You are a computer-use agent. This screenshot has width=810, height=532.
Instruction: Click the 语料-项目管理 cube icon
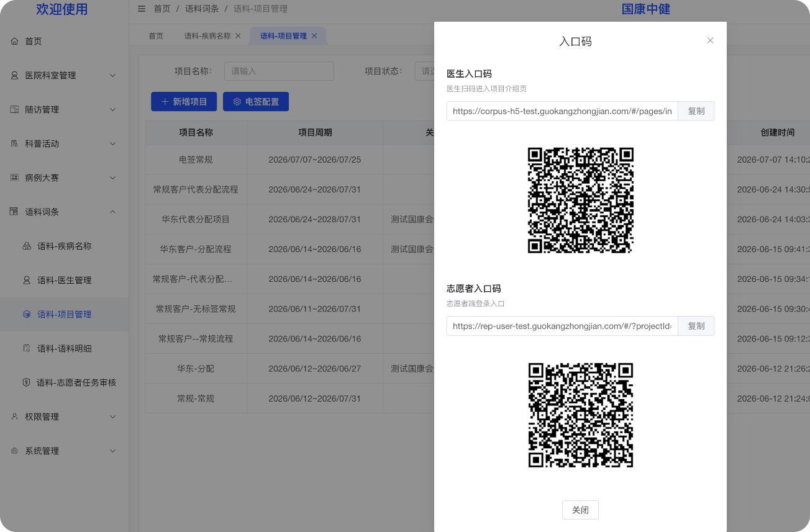[x=27, y=314]
